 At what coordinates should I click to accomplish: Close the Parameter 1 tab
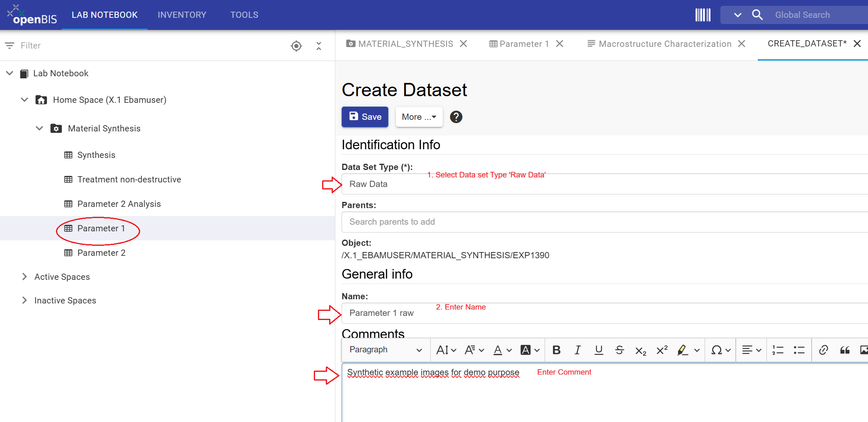point(560,44)
